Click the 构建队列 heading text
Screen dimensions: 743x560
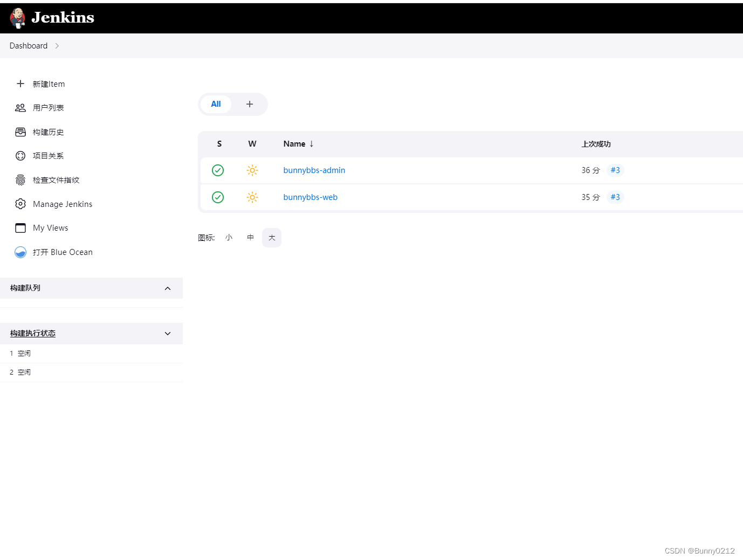(25, 288)
